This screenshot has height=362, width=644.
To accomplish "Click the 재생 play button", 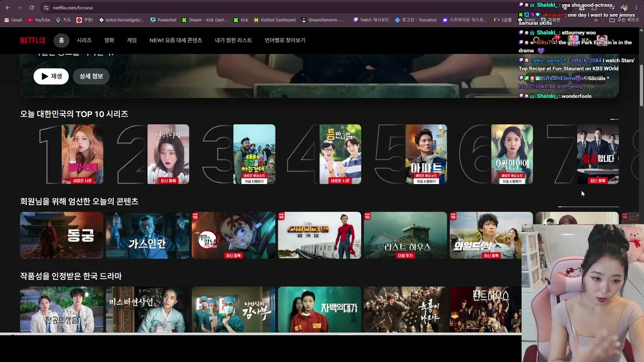I will [x=51, y=76].
